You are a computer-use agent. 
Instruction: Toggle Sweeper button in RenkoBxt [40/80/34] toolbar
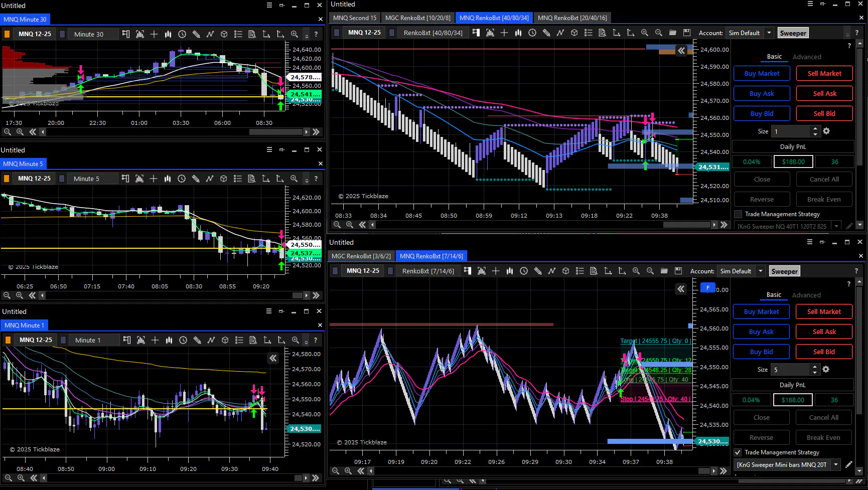coord(793,33)
